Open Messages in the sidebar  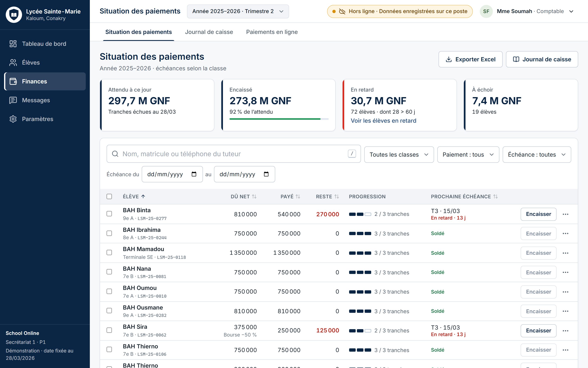[45, 100]
